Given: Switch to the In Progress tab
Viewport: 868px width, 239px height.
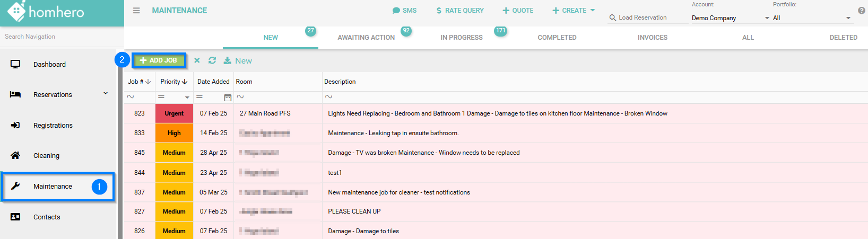Looking at the screenshot, I should [x=462, y=38].
